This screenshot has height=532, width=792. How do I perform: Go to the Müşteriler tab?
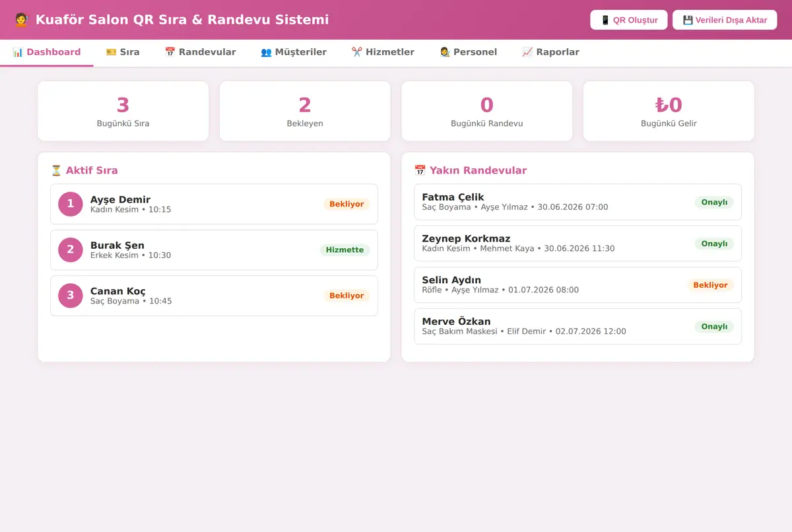294,52
